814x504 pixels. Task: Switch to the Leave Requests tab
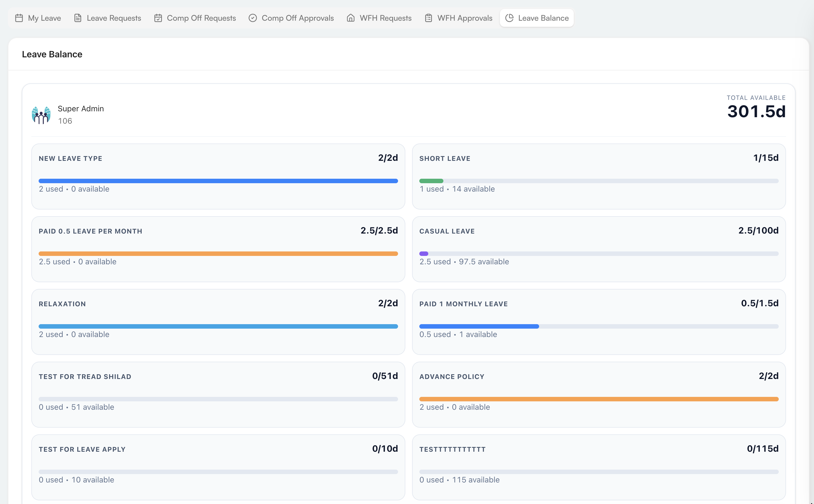107,18
